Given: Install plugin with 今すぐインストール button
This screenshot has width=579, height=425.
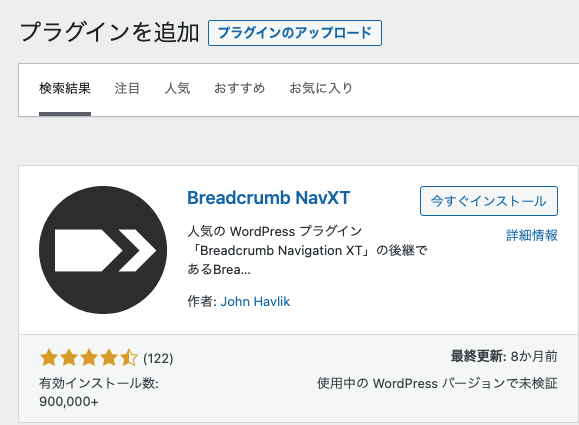Looking at the screenshot, I should tap(489, 201).
